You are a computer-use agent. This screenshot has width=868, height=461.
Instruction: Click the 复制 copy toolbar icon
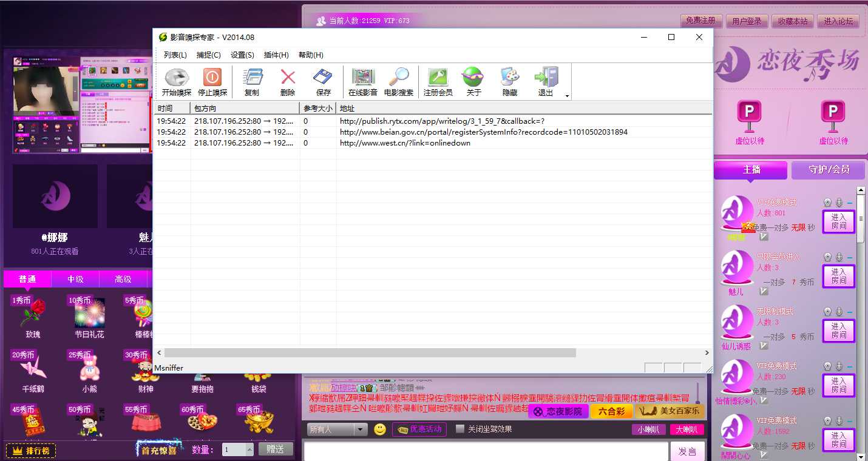[252, 82]
